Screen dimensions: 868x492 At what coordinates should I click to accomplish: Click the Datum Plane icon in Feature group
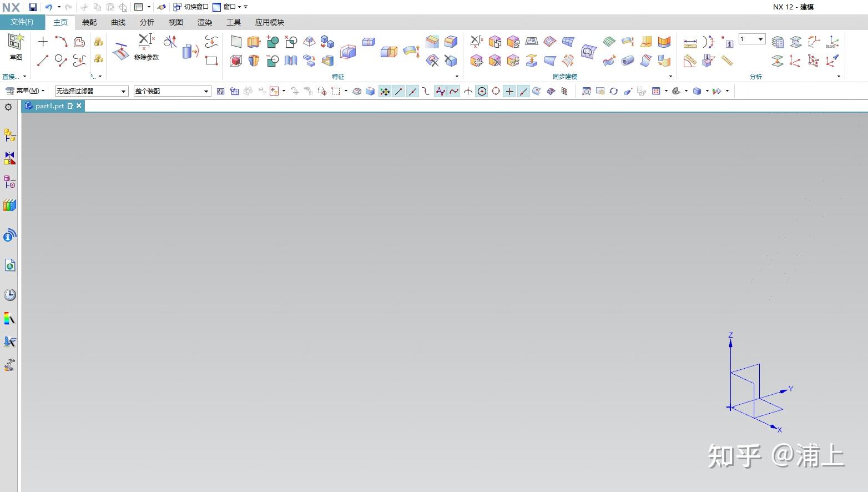[236, 42]
